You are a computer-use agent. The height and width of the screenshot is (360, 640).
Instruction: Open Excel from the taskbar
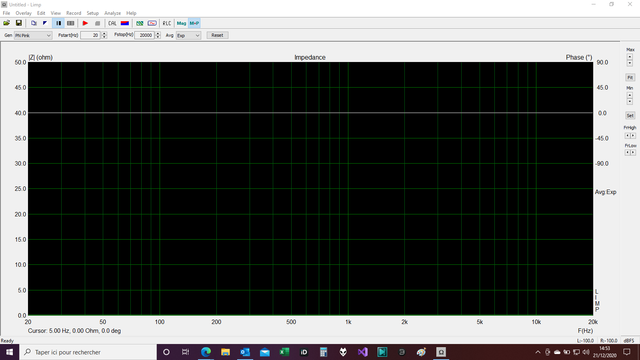point(284,352)
